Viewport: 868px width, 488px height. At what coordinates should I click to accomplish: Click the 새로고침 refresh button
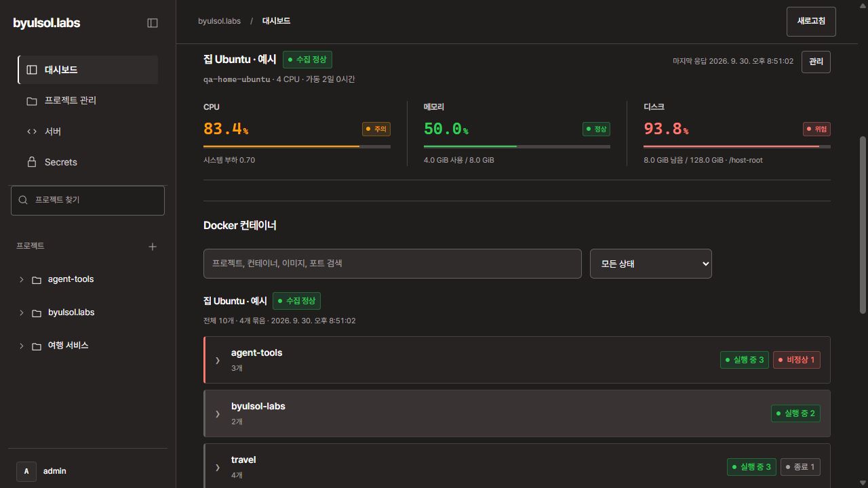(811, 21)
